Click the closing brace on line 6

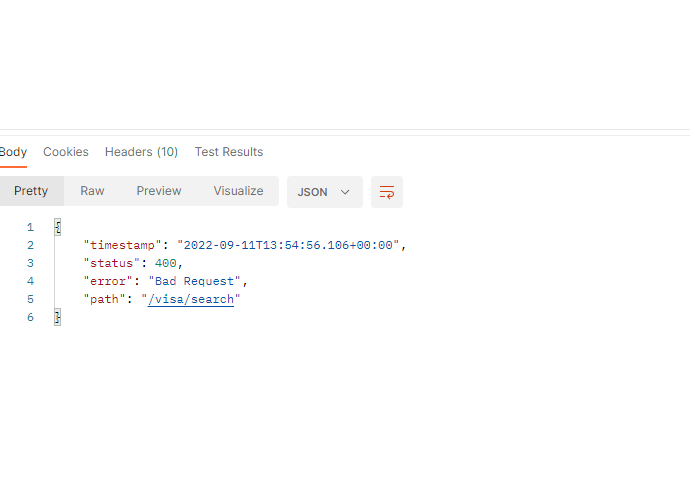coord(58,317)
